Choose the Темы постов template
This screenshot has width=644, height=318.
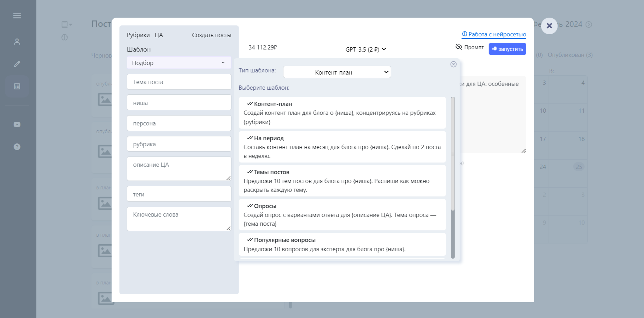(x=342, y=181)
